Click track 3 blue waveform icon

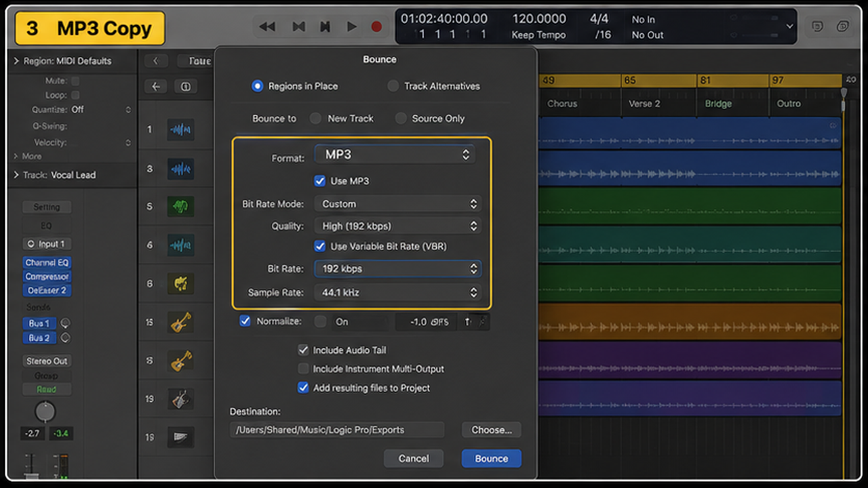coord(180,168)
